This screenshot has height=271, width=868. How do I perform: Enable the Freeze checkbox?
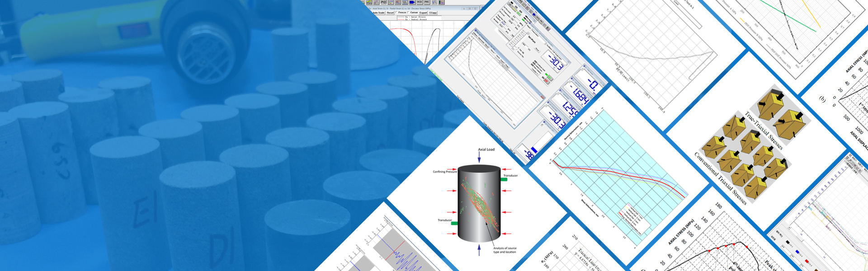[397, 13]
